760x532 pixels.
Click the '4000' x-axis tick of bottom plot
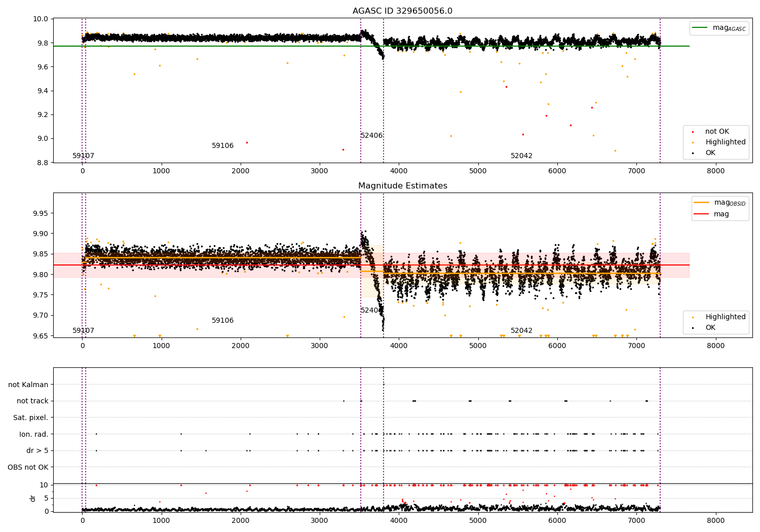tap(399, 521)
